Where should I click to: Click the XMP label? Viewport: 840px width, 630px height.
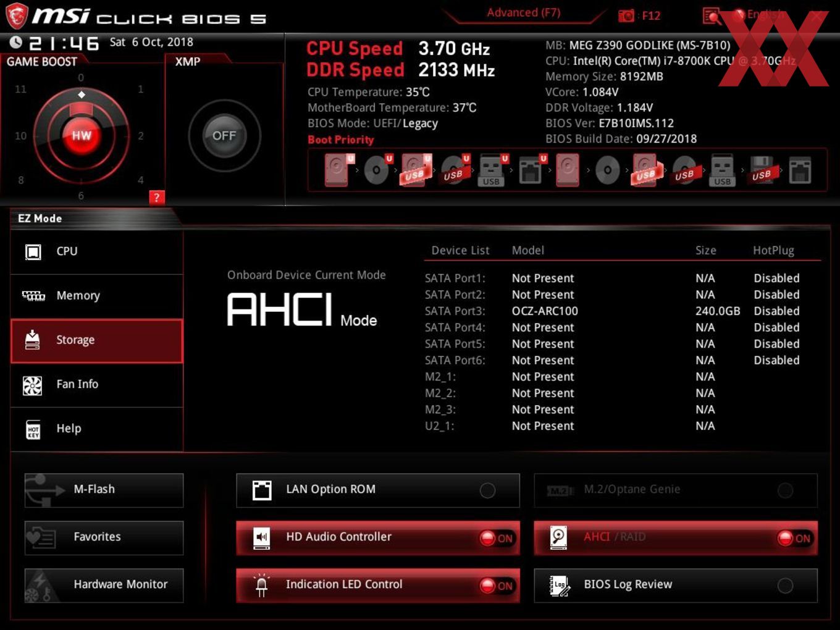pyautogui.click(x=188, y=62)
